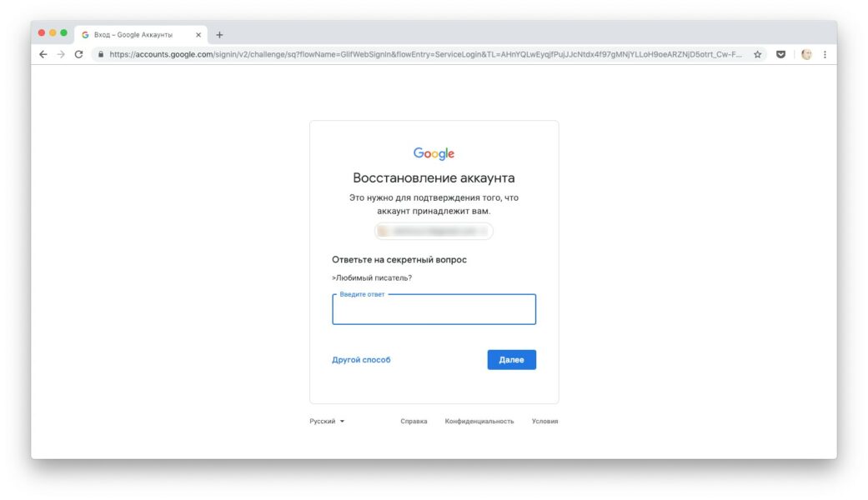Expand the masked account email pill
The width and height of the screenshot is (868, 500).
pyautogui.click(x=434, y=231)
